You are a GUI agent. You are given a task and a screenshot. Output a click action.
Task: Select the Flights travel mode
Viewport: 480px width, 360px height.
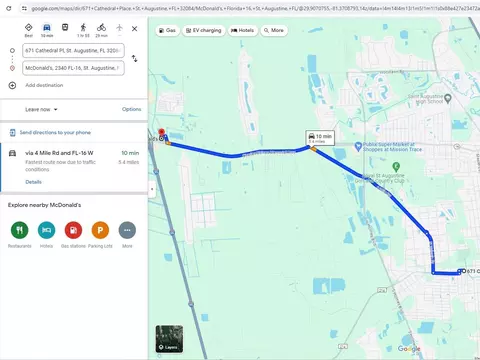coord(119,28)
